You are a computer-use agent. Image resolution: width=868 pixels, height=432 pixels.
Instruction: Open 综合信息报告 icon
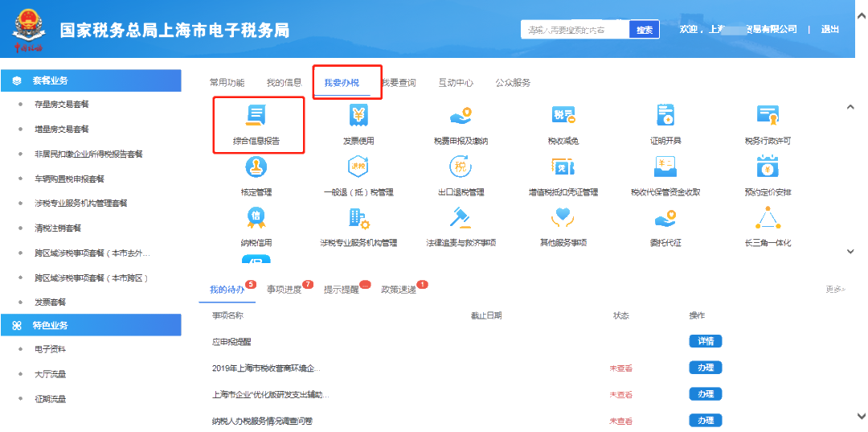(256, 115)
